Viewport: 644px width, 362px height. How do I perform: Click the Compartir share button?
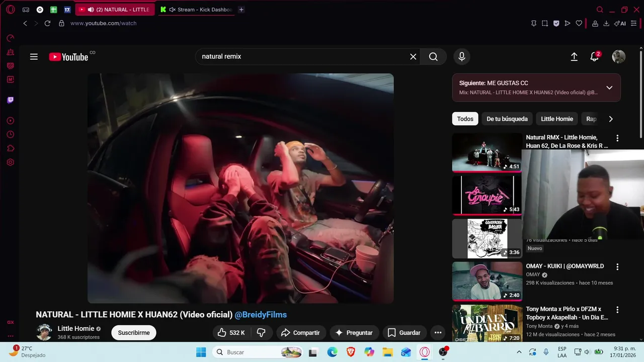click(300, 333)
